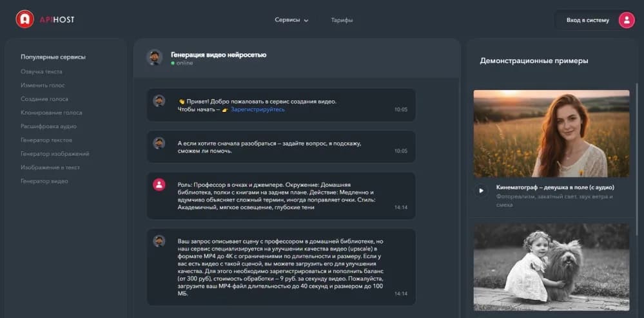Open the girl in field demo thumbnail
The width and height of the screenshot is (644, 318).
(x=551, y=133)
